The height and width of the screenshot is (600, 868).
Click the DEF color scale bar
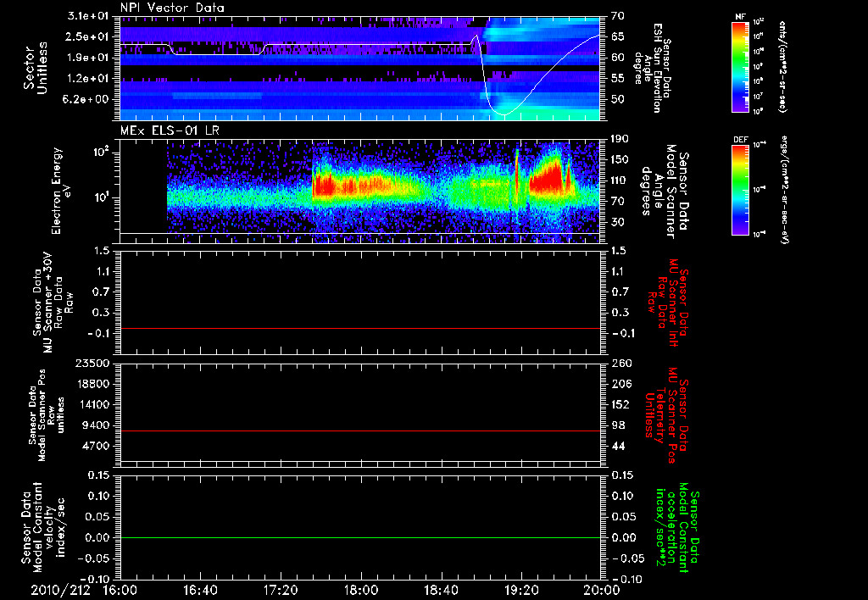point(741,190)
